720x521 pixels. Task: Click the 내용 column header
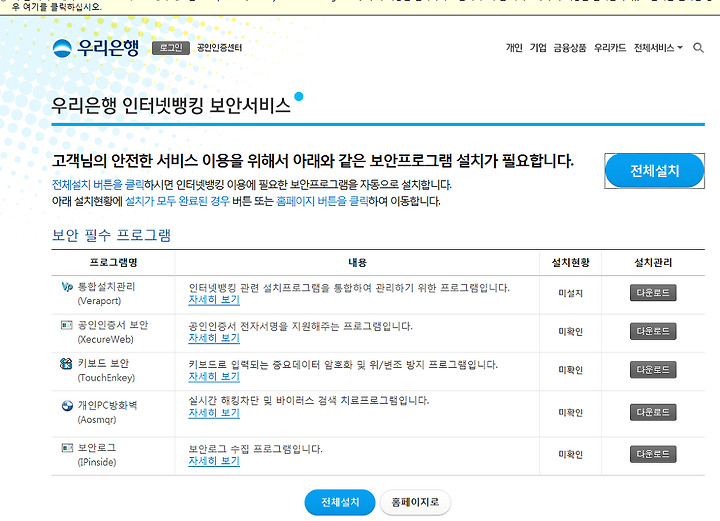tap(357, 263)
